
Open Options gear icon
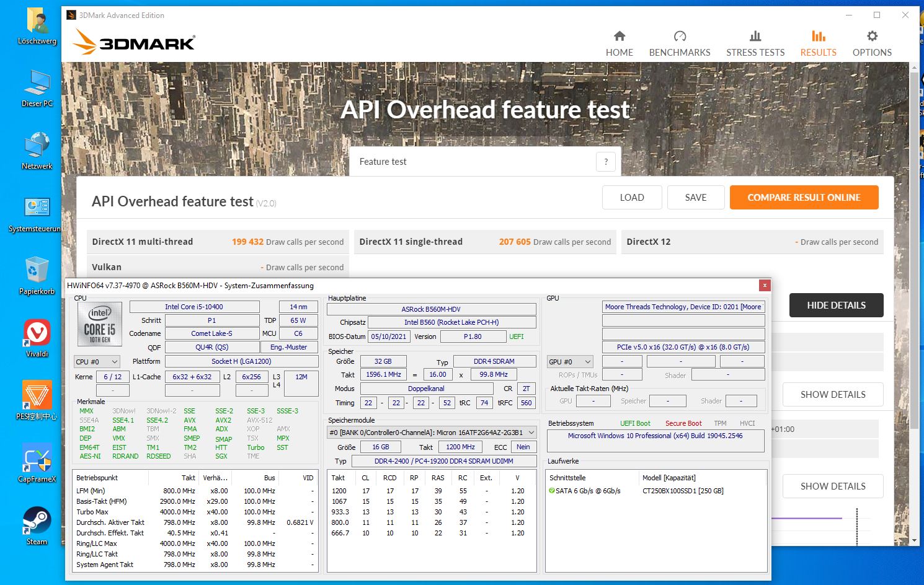coord(872,37)
